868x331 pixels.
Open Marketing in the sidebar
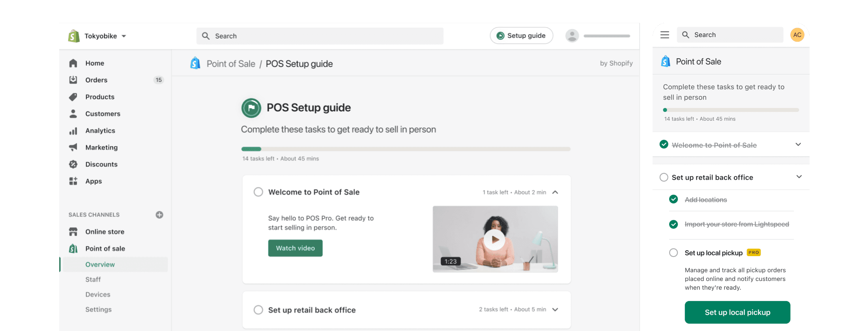coord(101,147)
